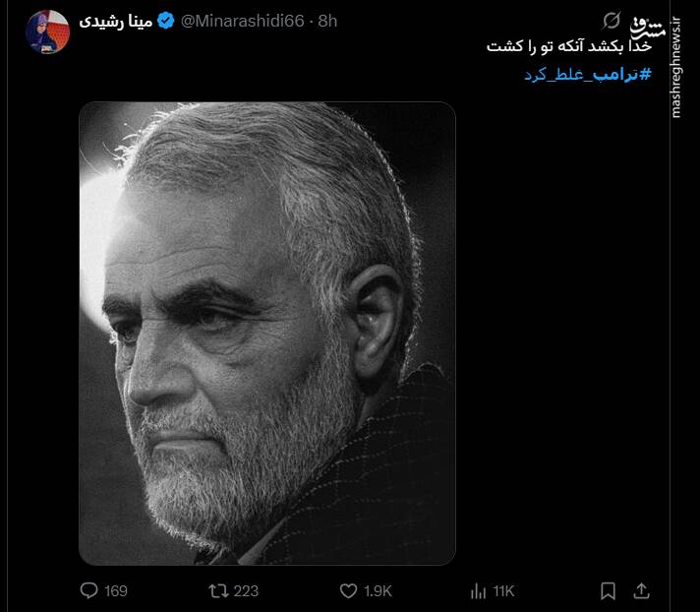
Task: Open view analytics bar chart icon
Action: (x=479, y=590)
